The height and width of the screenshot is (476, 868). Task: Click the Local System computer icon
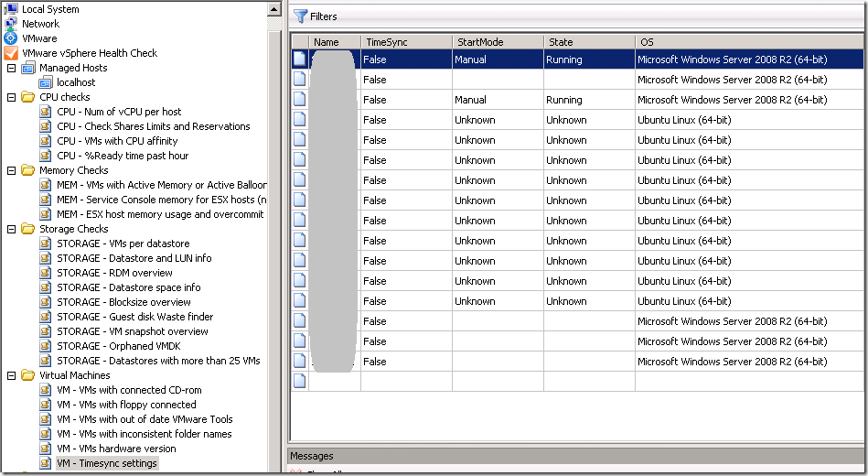click(11, 9)
